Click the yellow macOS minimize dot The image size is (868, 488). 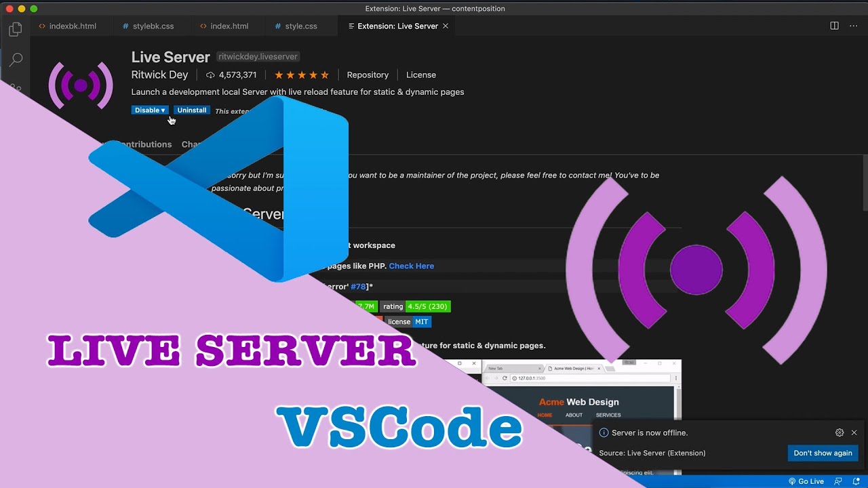[x=22, y=9]
